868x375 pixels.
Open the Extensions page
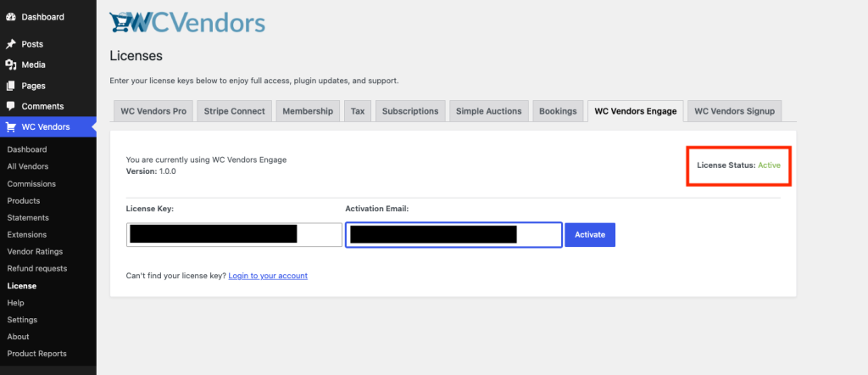point(27,235)
